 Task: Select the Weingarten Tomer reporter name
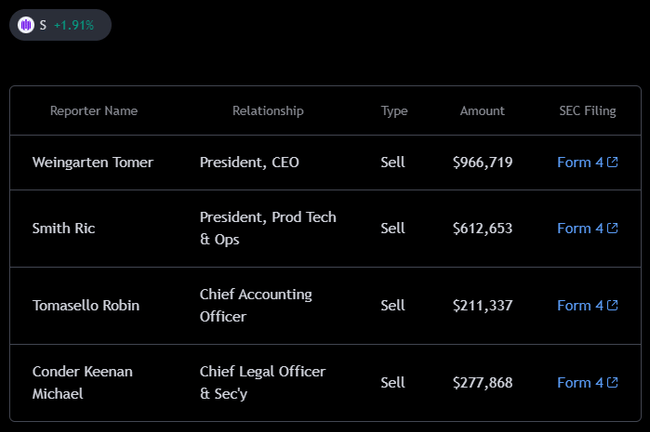coord(93,162)
